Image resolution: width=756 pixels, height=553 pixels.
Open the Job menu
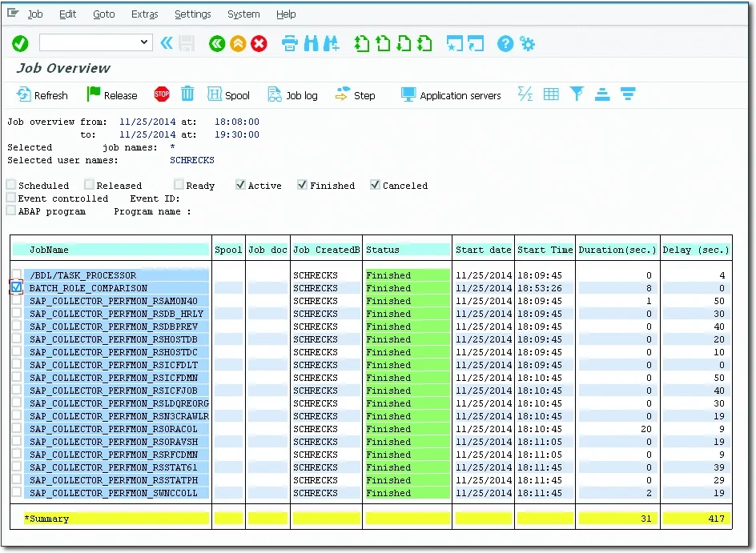[x=35, y=14]
